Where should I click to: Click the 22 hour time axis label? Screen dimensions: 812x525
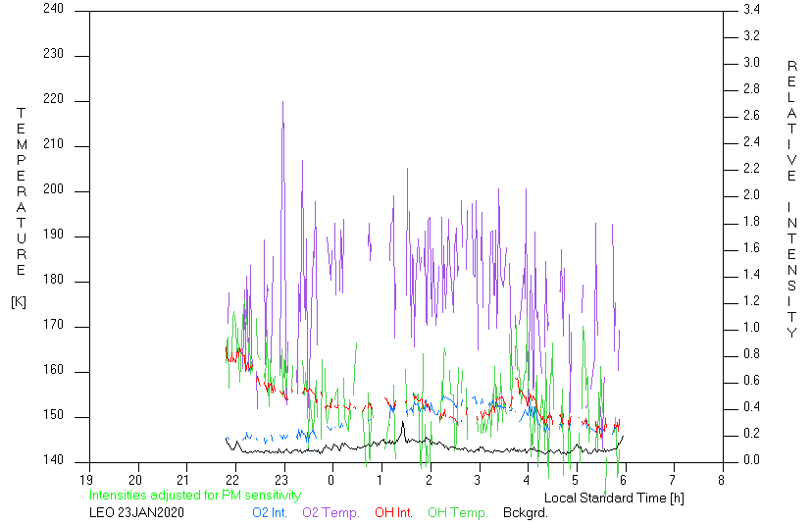(233, 481)
